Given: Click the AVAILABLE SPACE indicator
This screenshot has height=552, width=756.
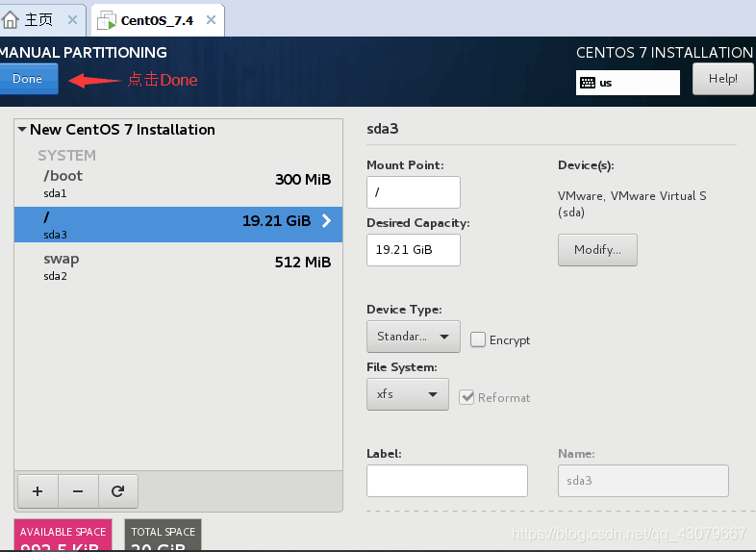Looking at the screenshot, I should (63, 535).
